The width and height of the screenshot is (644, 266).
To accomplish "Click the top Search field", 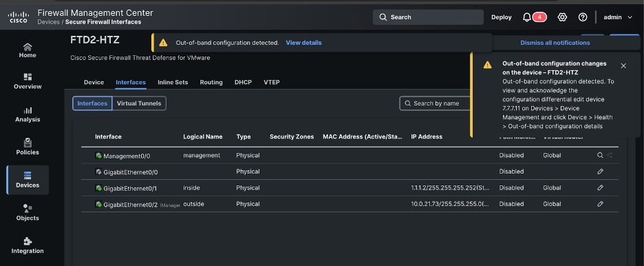I will [x=428, y=17].
